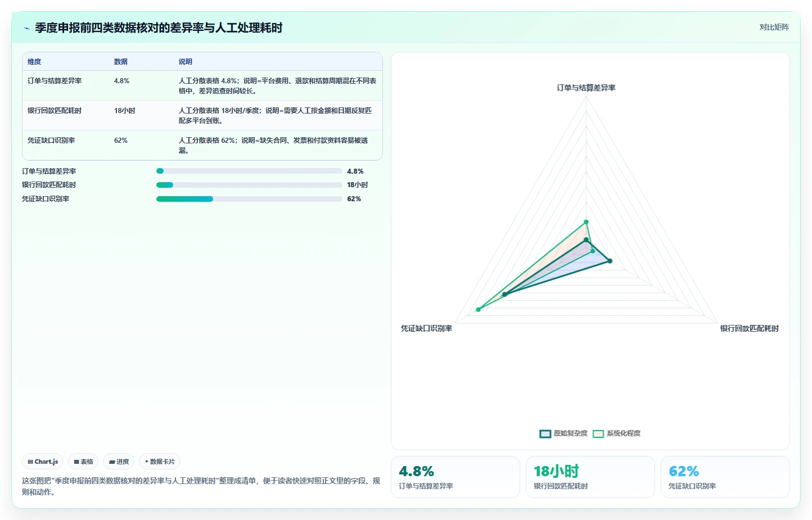Click the light green data point near 凭证缺口识别率
The width and height of the screenshot is (812, 520).
[x=479, y=310]
